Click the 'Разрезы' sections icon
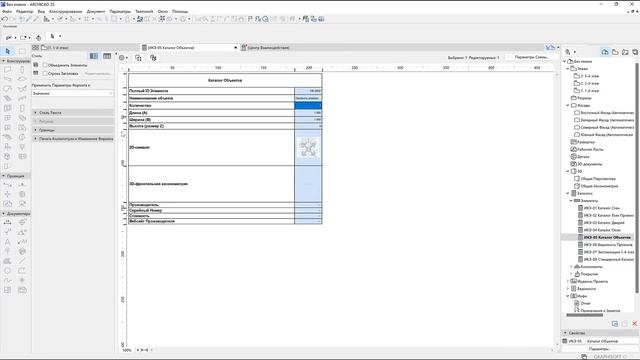Viewport: 640px width, 360px height. (573, 98)
